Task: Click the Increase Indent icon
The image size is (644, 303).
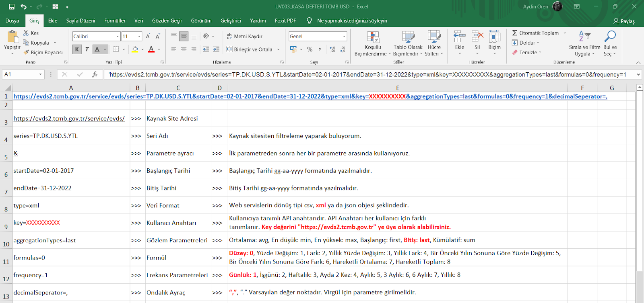Action: tap(216, 49)
